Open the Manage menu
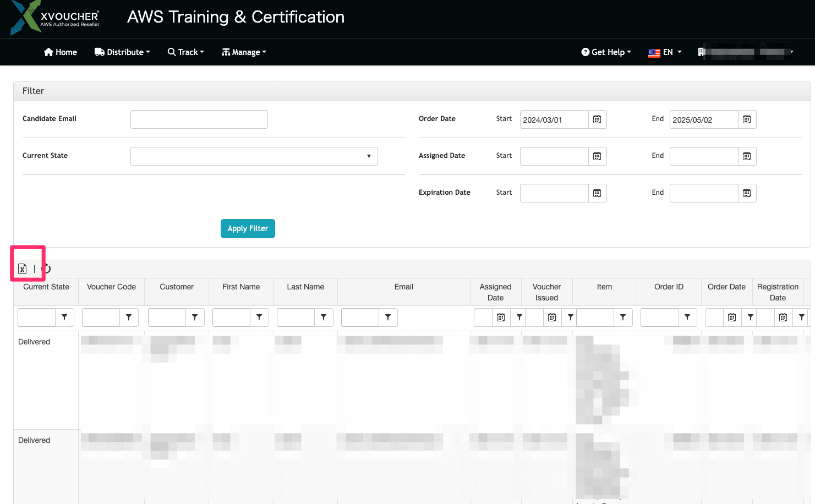The height and width of the screenshot is (504, 815). tap(244, 52)
